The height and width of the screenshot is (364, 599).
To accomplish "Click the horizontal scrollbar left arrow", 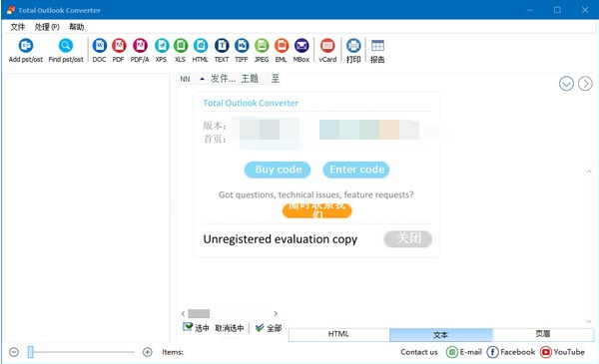I will (184, 313).
